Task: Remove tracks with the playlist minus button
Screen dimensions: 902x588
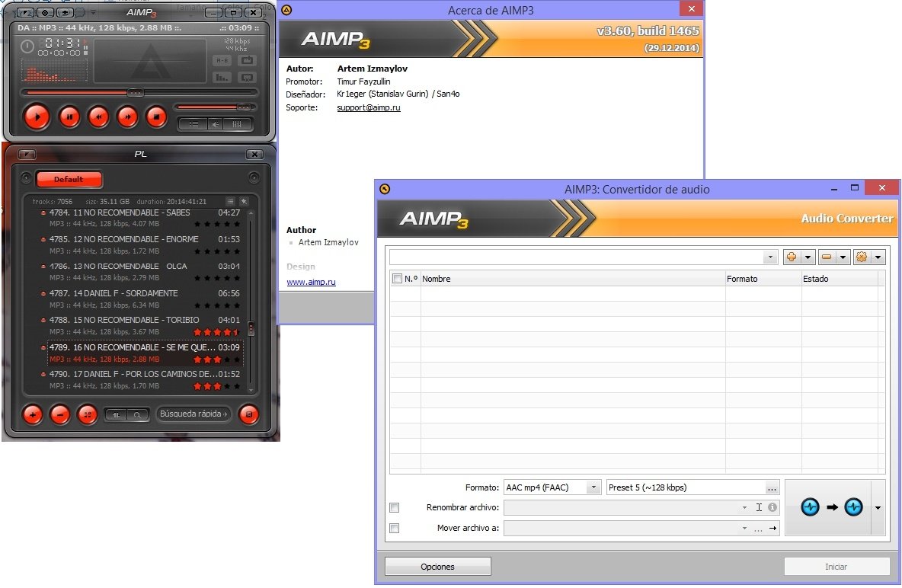Action: point(60,414)
